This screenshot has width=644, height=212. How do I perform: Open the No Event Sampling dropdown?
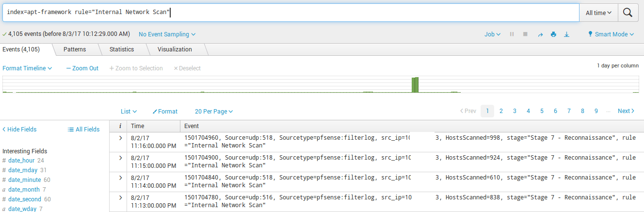(x=167, y=34)
